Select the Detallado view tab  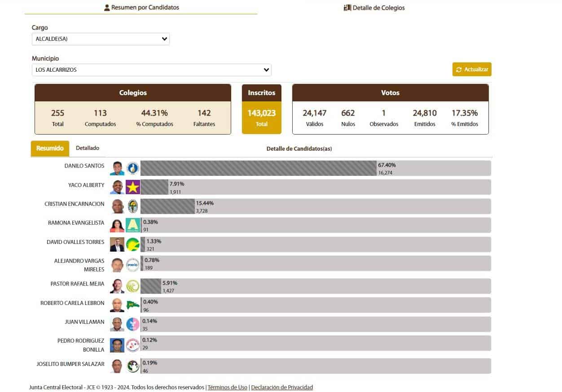click(88, 148)
